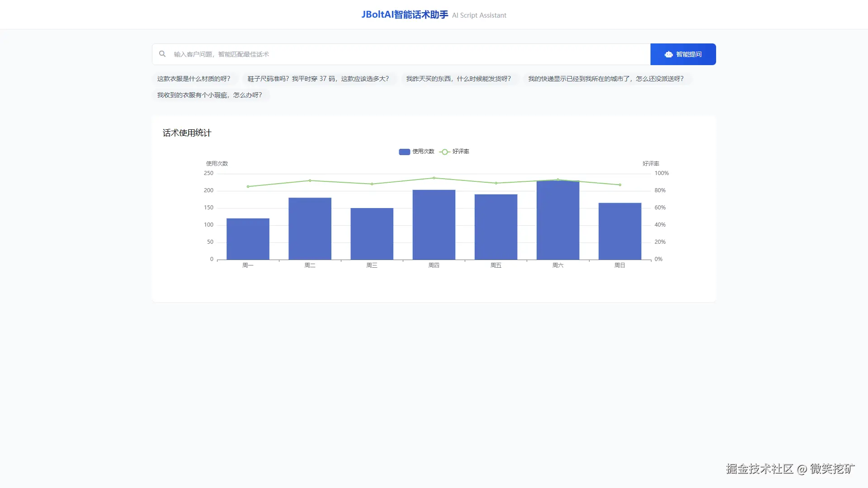Click the 周二 usage bar

point(310,228)
